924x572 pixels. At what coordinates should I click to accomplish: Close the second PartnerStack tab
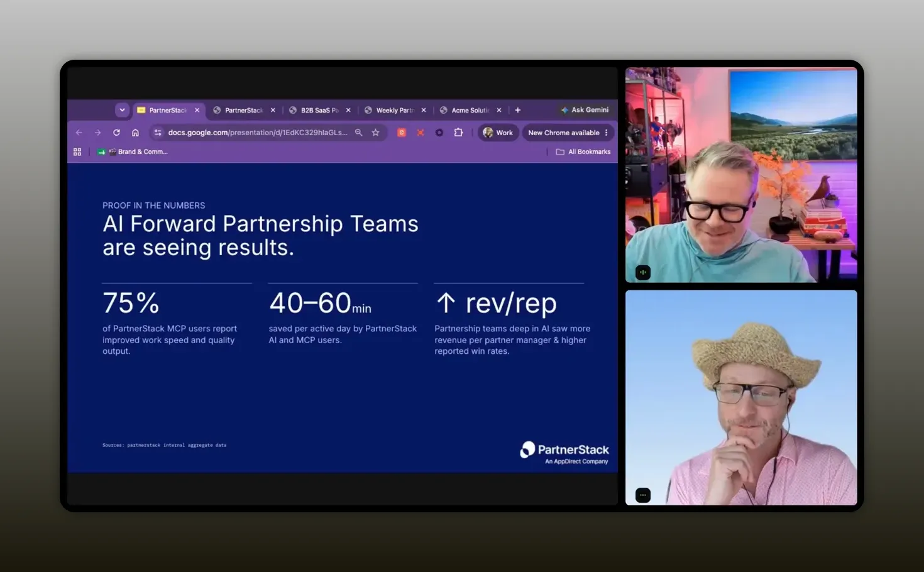click(x=273, y=110)
